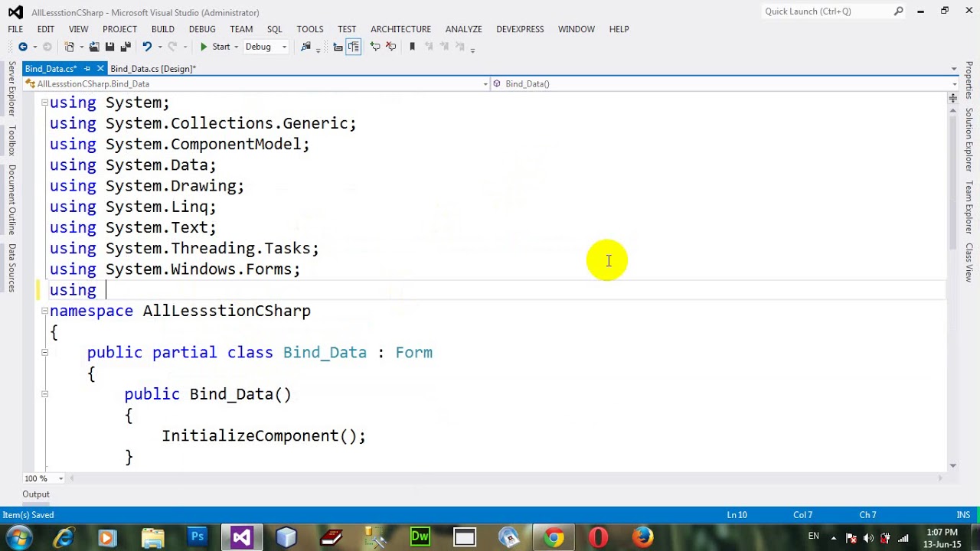Save the current file with the single-disk icon
This screenshot has height=551, width=980.
[x=109, y=47]
